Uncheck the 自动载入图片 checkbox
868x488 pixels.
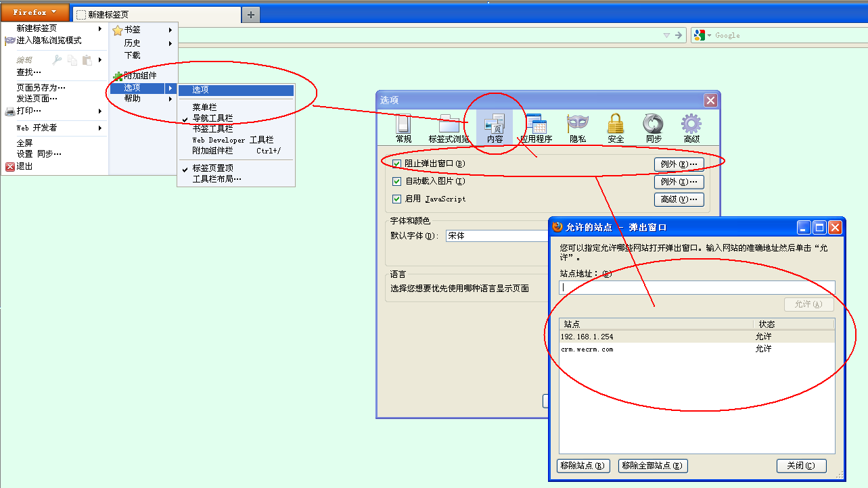pos(397,181)
